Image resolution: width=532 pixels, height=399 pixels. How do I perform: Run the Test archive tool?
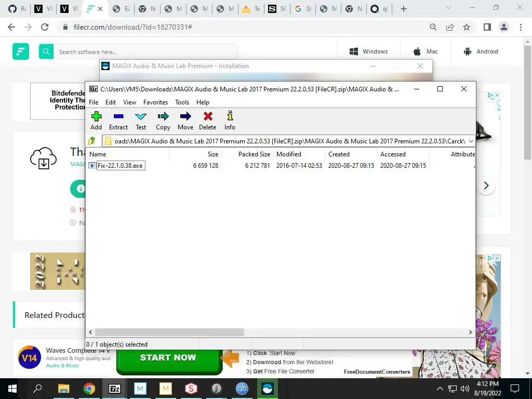click(141, 121)
